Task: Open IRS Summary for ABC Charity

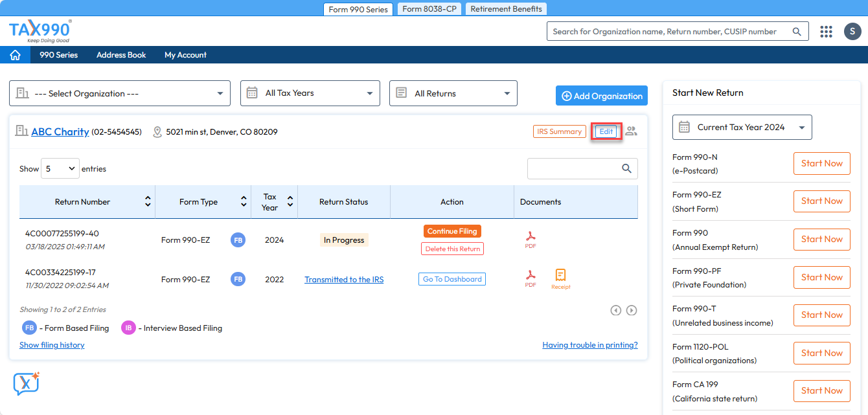Action: coord(560,131)
